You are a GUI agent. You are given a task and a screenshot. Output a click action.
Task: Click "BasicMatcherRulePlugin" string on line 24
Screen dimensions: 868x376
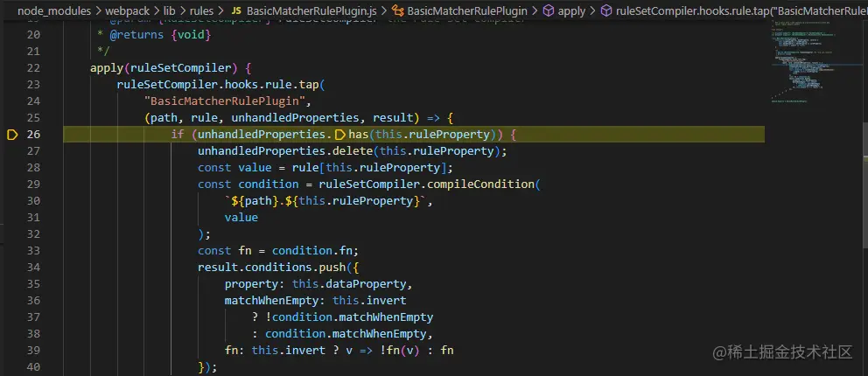(227, 101)
